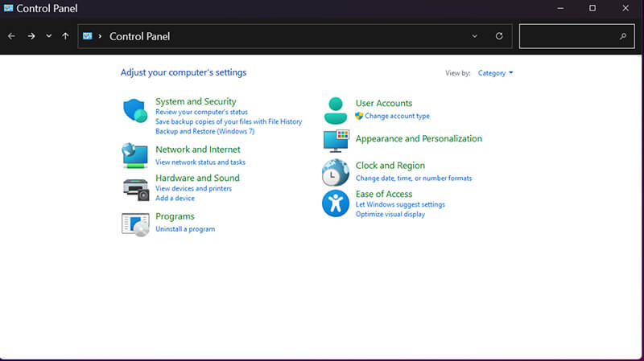Open Network and Internet heading

click(x=198, y=150)
